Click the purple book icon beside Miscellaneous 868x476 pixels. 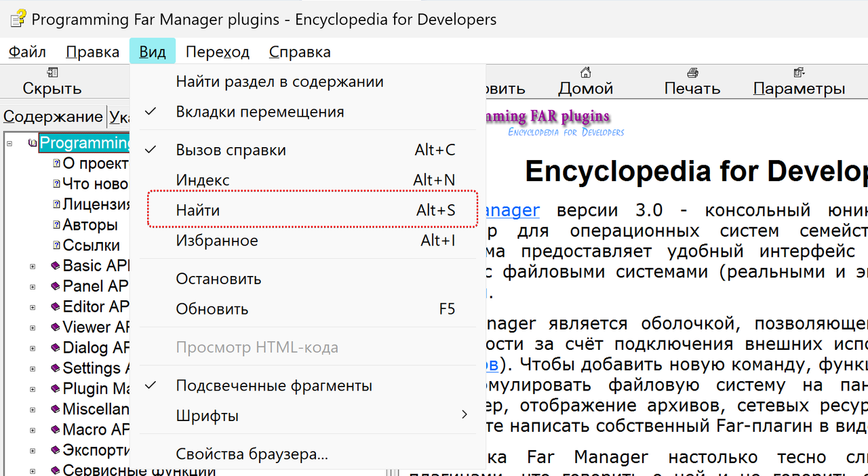(x=56, y=409)
